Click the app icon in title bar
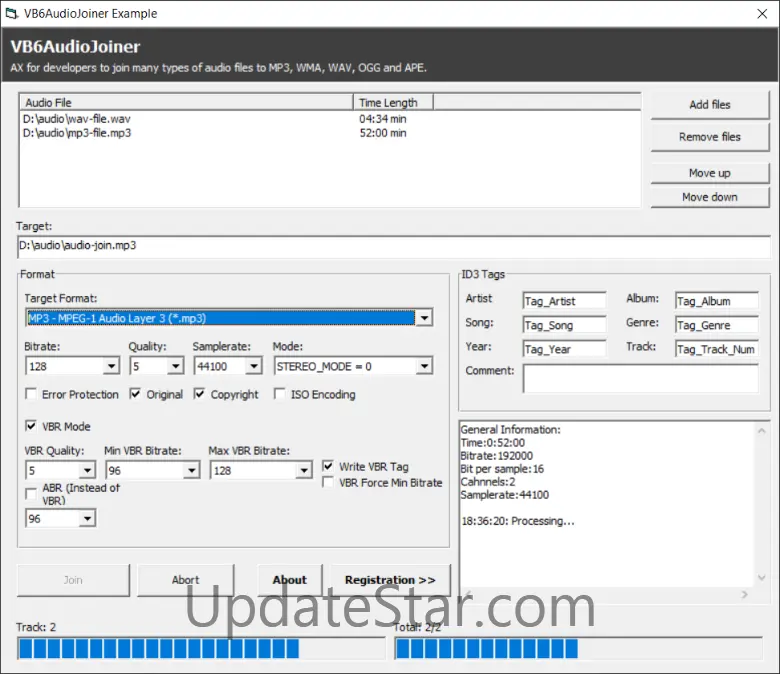The height and width of the screenshot is (674, 780). (x=11, y=13)
